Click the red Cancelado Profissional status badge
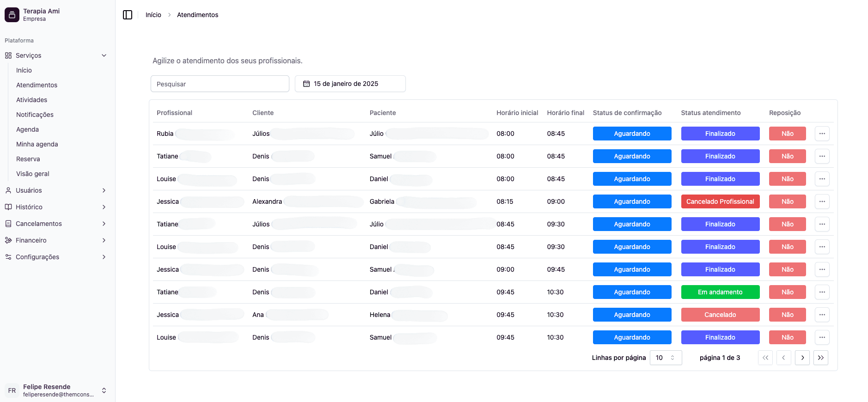Image resolution: width=868 pixels, height=402 pixels. click(720, 201)
